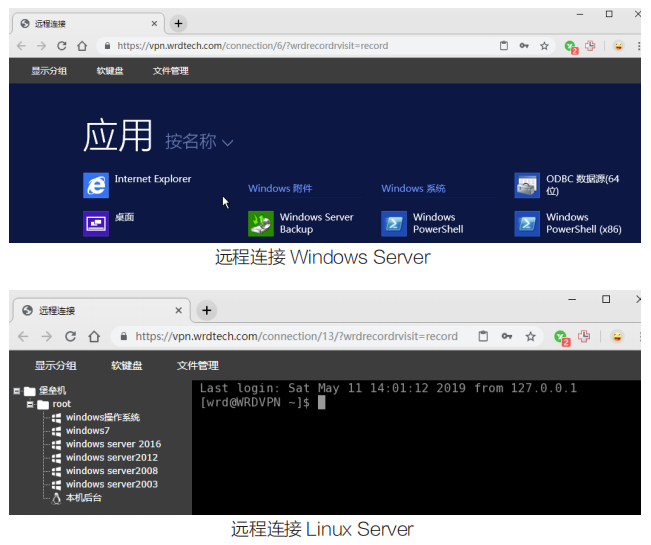The image size is (651, 545).
Task: Click Windows 系统 category heading
Action: [414, 188]
